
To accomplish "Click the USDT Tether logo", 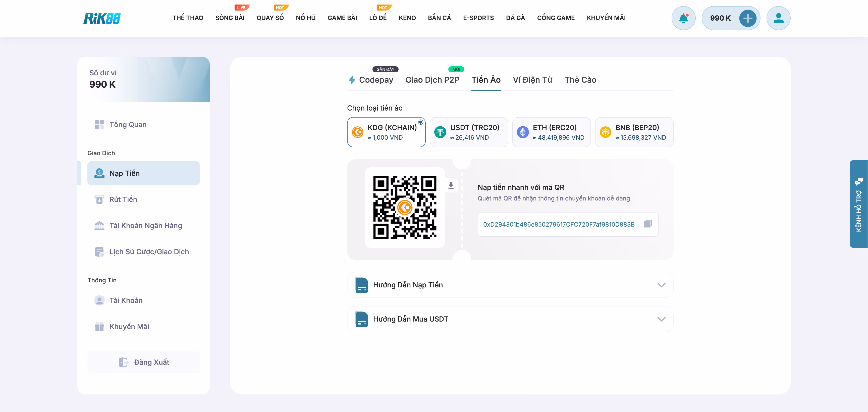I will point(440,132).
